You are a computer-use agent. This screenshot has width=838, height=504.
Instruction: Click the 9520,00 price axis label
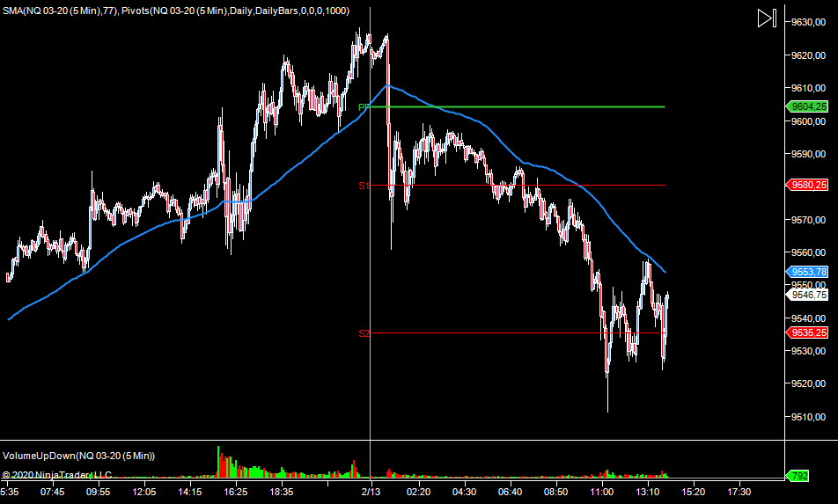pos(808,383)
